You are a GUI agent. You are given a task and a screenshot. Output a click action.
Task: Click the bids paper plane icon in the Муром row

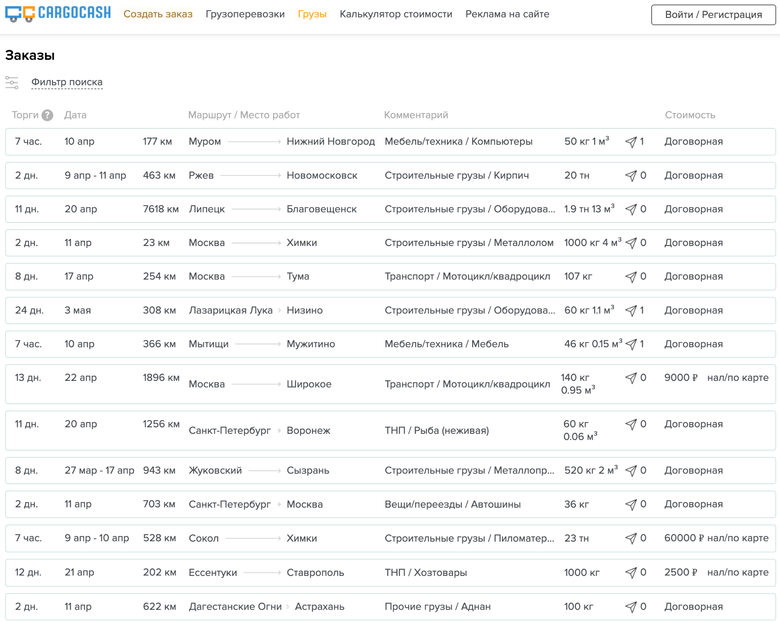[630, 142]
